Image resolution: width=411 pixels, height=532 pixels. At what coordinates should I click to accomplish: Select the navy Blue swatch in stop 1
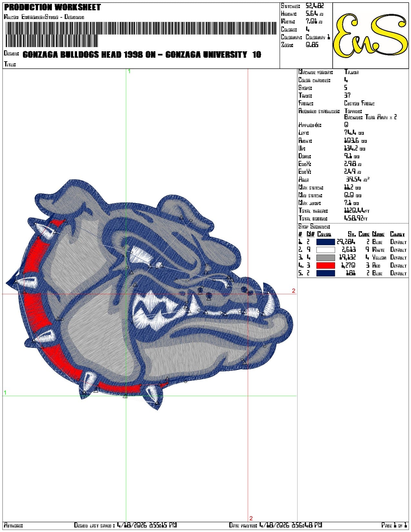pos(326,242)
